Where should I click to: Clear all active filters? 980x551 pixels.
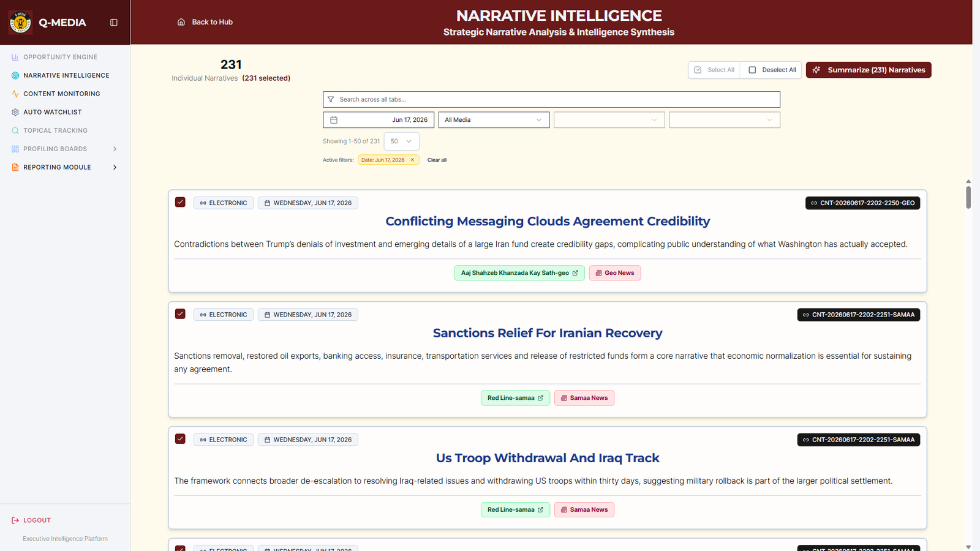coord(437,160)
